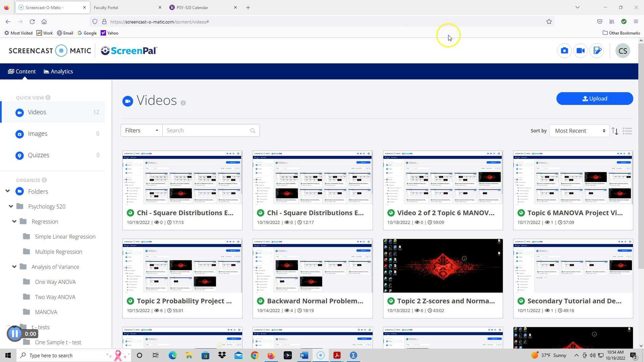Screen dimensions: 644x362
Task: Open Dropbox from the taskbar
Action: coord(222,355)
